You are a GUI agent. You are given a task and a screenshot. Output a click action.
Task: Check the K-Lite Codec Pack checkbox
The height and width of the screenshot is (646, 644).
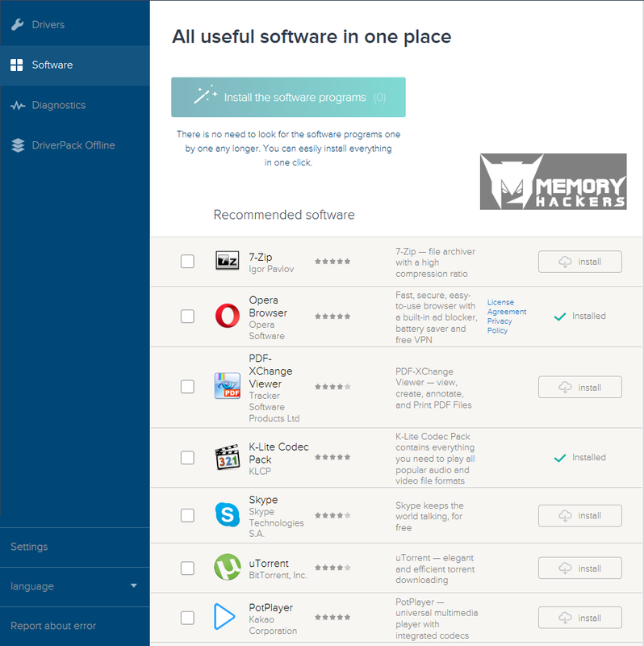coord(187,457)
